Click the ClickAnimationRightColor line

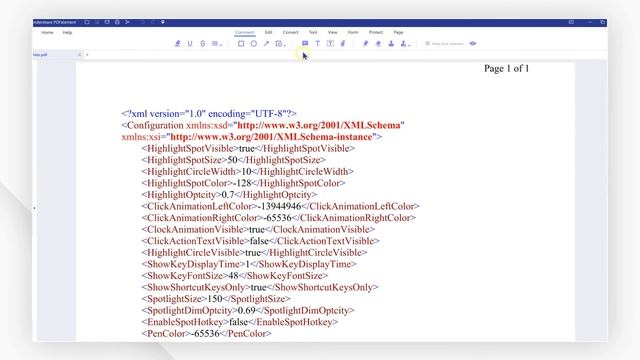coord(278,218)
